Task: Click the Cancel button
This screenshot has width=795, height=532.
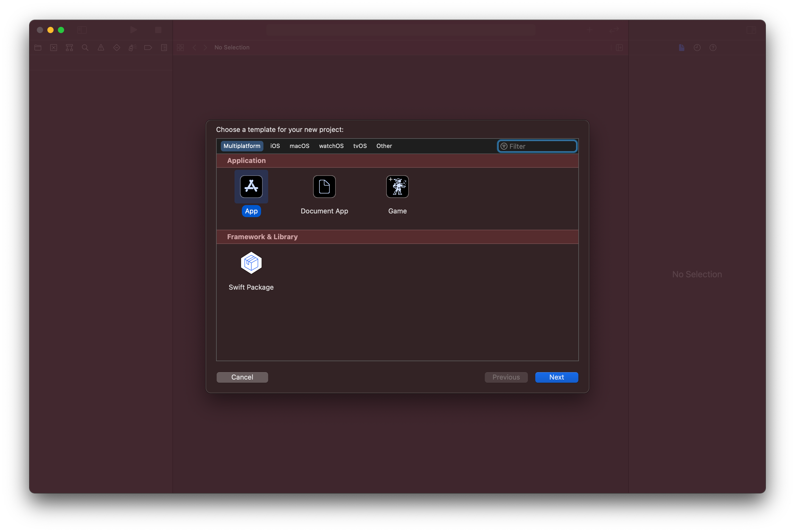Action: [242, 377]
